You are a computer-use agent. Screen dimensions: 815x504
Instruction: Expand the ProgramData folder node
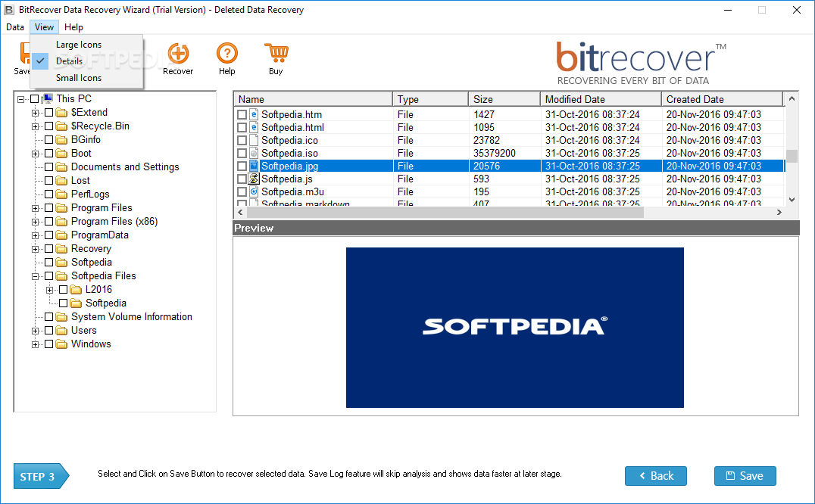coord(35,235)
